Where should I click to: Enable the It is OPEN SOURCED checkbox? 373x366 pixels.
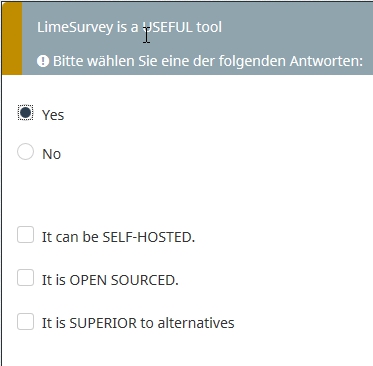25,278
